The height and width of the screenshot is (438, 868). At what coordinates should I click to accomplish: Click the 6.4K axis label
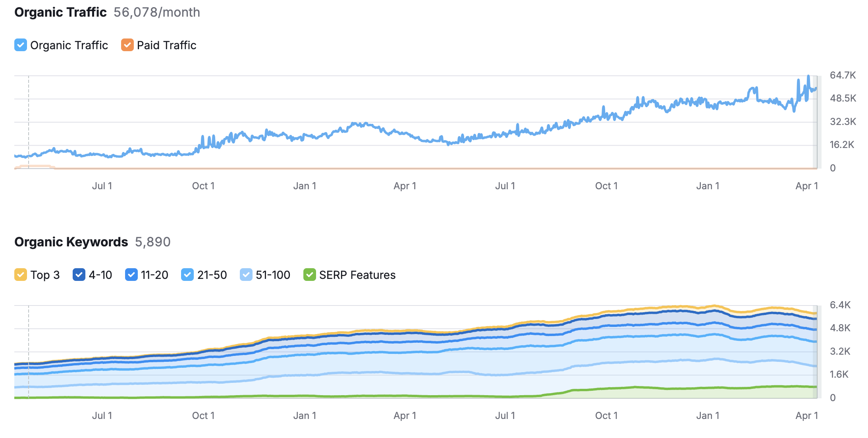coord(840,305)
